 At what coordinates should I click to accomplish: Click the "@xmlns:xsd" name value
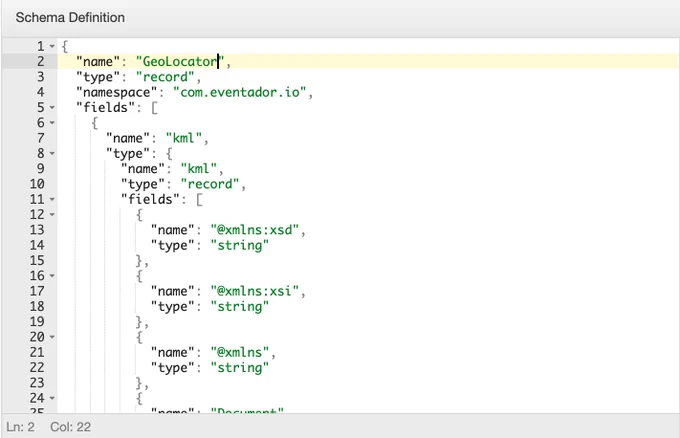[x=255, y=229]
